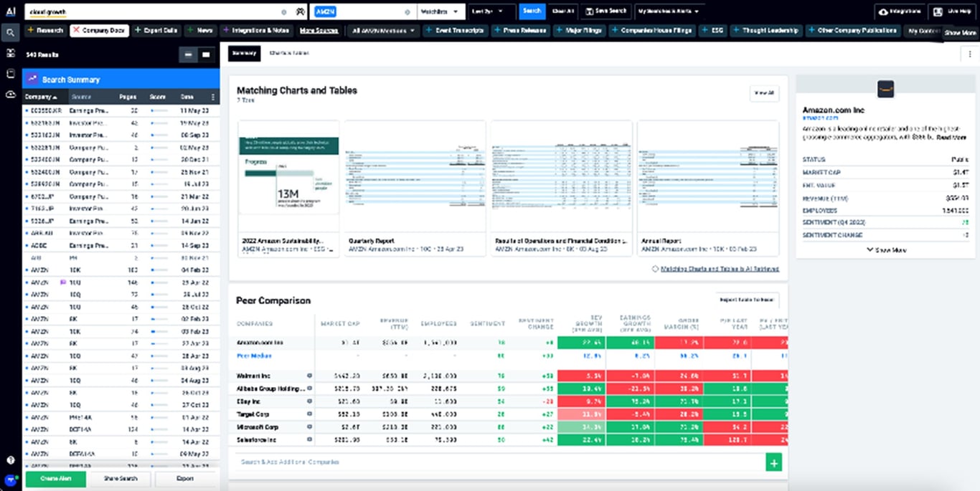Image resolution: width=980 pixels, height=491 pixels.
Task: Switch to grid view above the results list
Action: coord(206,54)
